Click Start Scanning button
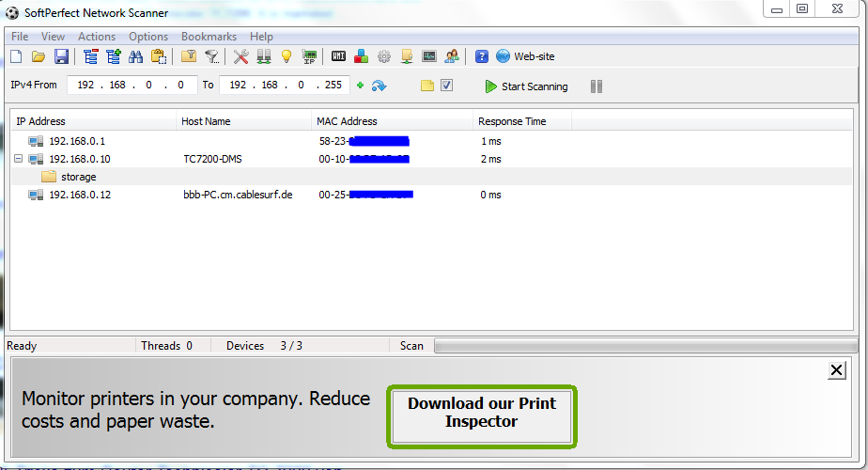Screen dimensions: 868x470 click(526, 86)
